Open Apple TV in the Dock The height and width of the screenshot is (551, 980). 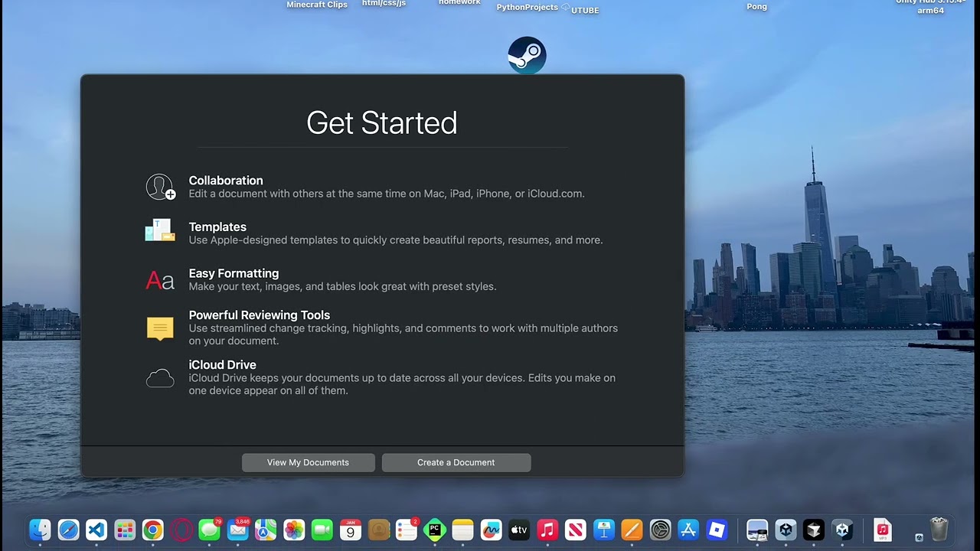click(519, 530)
